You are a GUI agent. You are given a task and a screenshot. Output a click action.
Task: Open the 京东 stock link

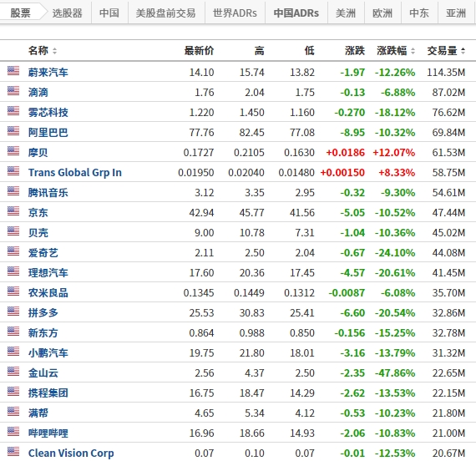38,213
